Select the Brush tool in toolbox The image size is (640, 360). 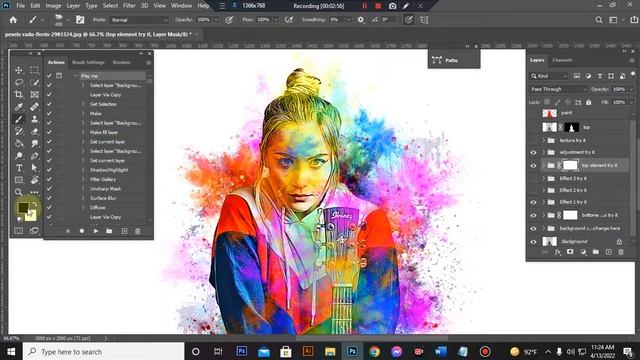coord(19,119)
